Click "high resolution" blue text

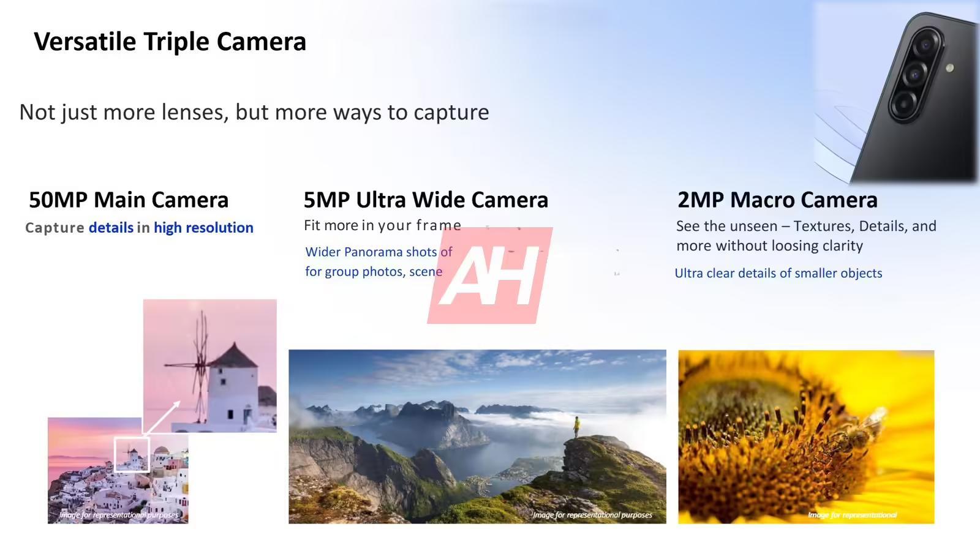tap(203, 228)
